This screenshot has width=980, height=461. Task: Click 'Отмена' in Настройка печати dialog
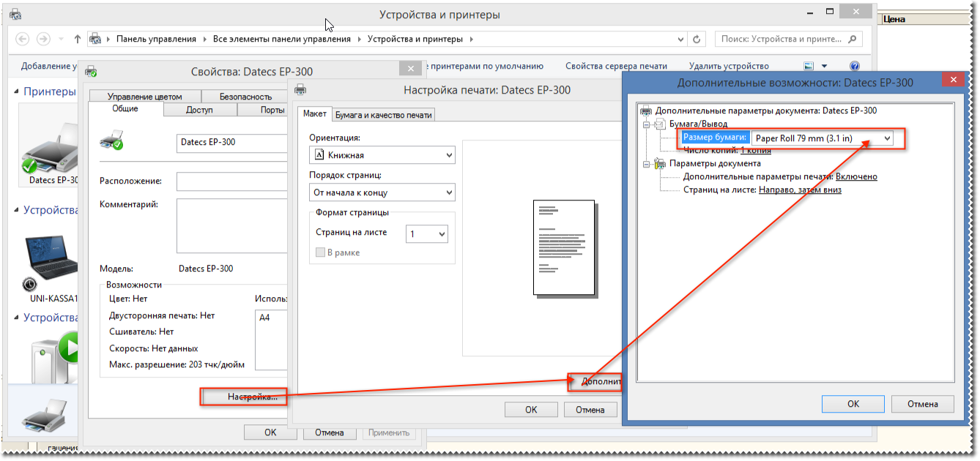[x=590, y=410]
